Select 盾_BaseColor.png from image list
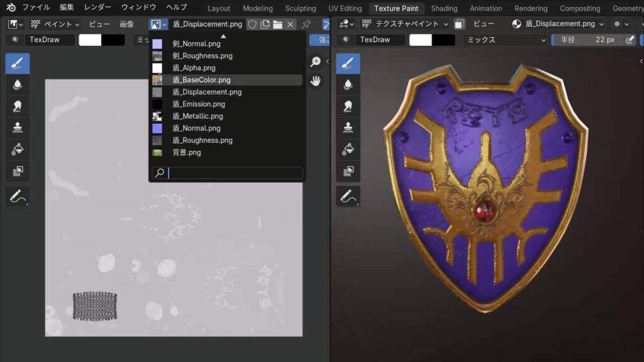 pos(226,80)
